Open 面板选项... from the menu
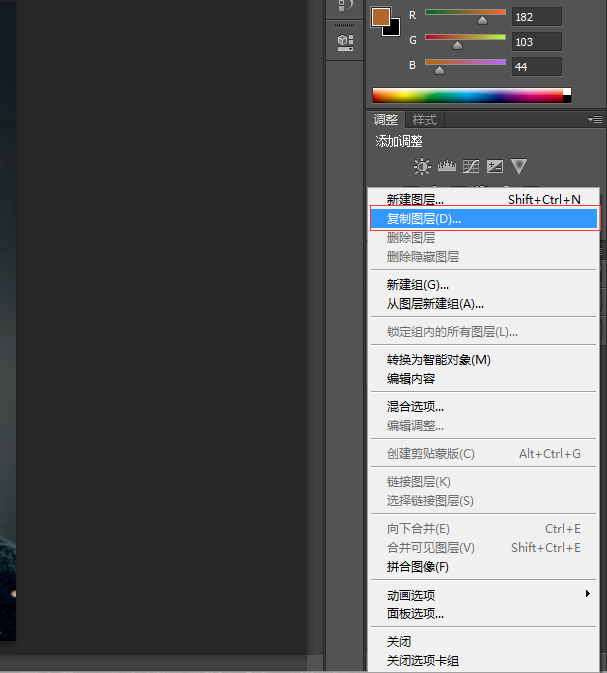This screenshot has width=607, height=673. (x=483, y=614)
